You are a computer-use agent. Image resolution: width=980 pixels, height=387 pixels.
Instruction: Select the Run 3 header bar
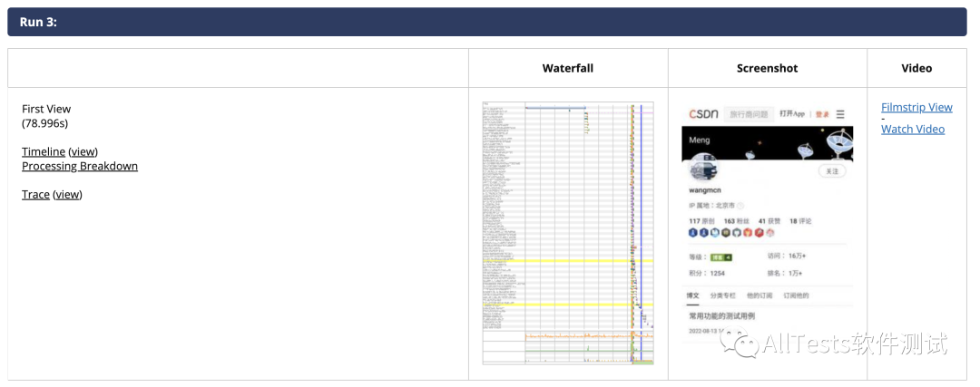tap(487, 22)
